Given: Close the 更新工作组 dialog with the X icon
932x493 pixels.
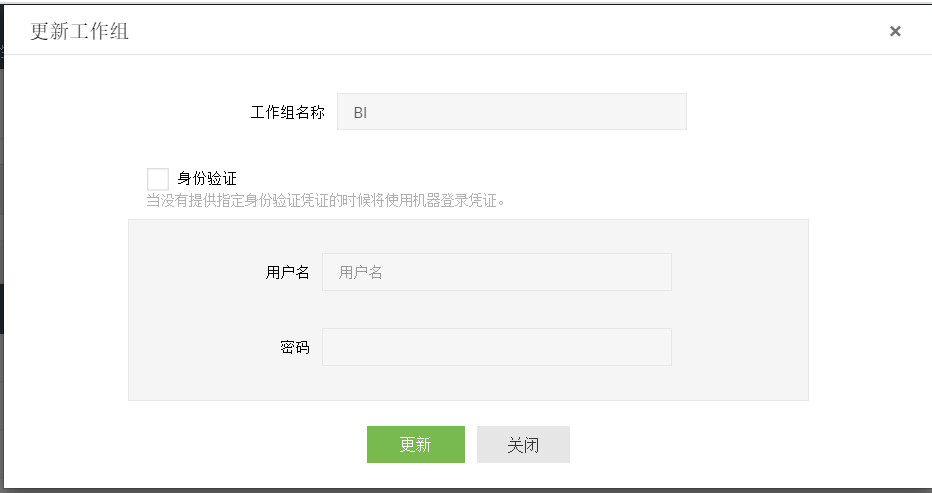Looking at the screenshot, I should 895,31.
